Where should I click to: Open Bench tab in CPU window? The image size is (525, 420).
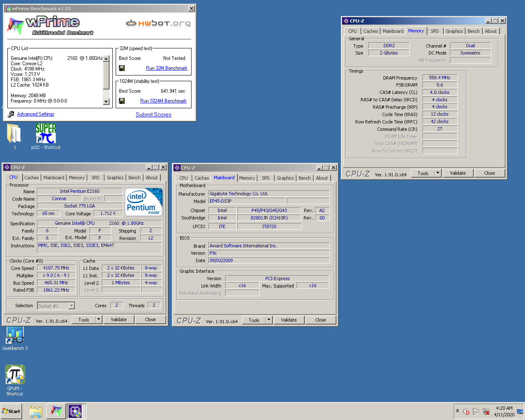pyautogui.click(x=134, y=178)
